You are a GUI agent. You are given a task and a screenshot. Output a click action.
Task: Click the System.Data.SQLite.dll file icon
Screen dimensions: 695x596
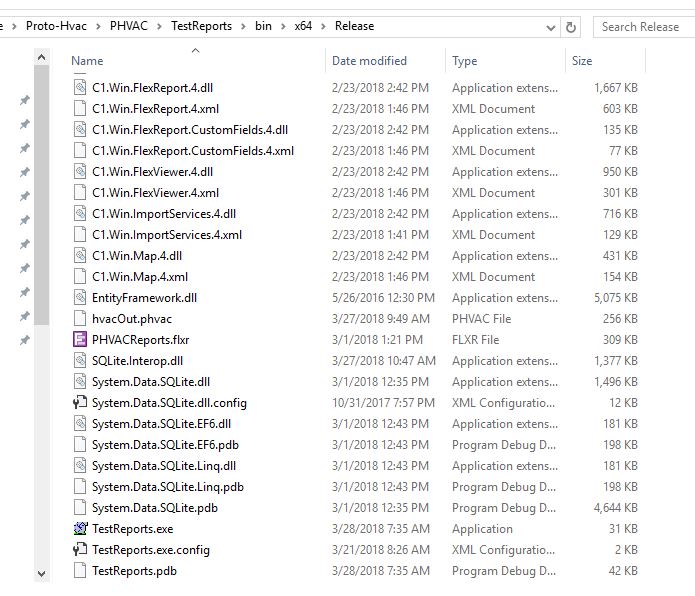(80, 382)
